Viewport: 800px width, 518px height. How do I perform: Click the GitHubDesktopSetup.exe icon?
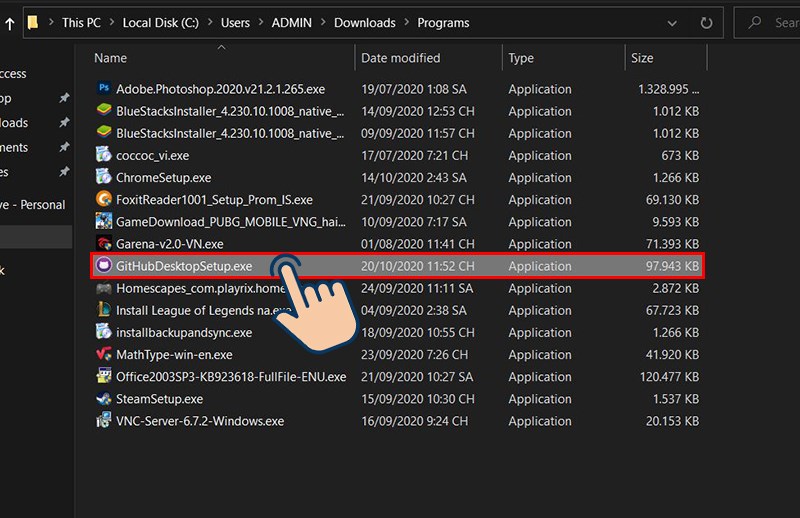[x=104, y=265]
